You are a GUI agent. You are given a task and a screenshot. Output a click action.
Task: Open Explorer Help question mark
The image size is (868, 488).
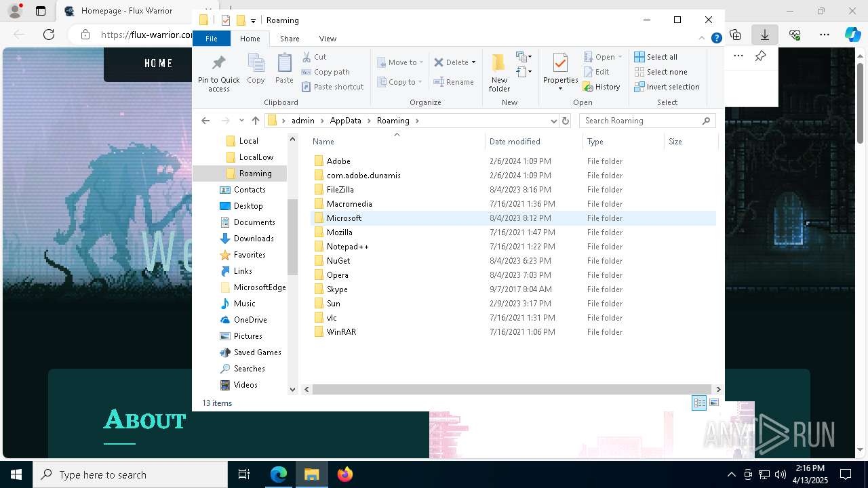(x=716, y=39)
